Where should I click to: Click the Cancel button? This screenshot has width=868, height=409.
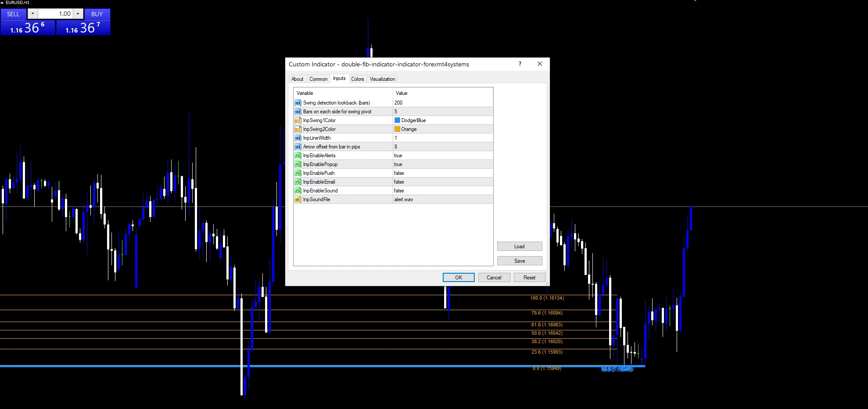coord(494,278)
